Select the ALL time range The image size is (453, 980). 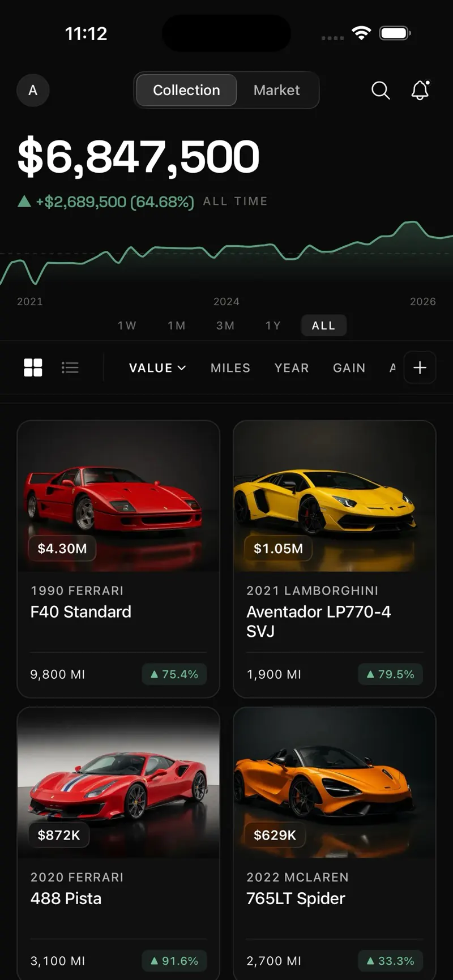click(x=323, y=326)
